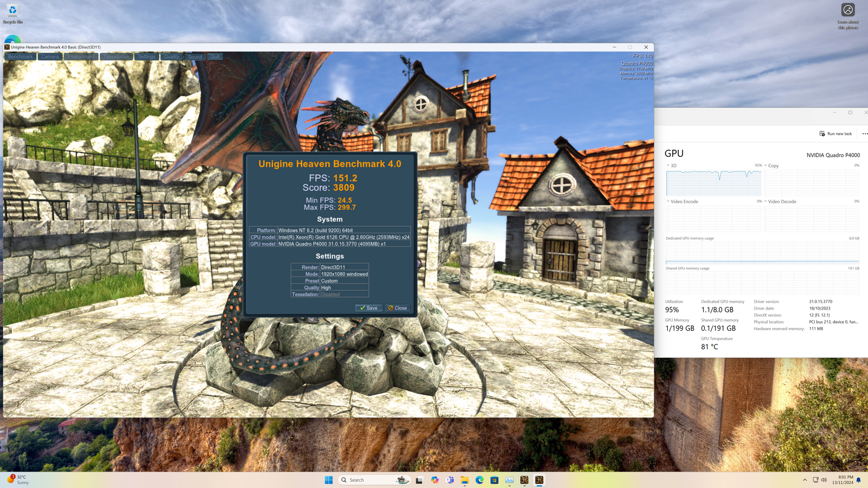Select the CPU model value in results
Screen dimensions: 868x488
pos(344,237)
